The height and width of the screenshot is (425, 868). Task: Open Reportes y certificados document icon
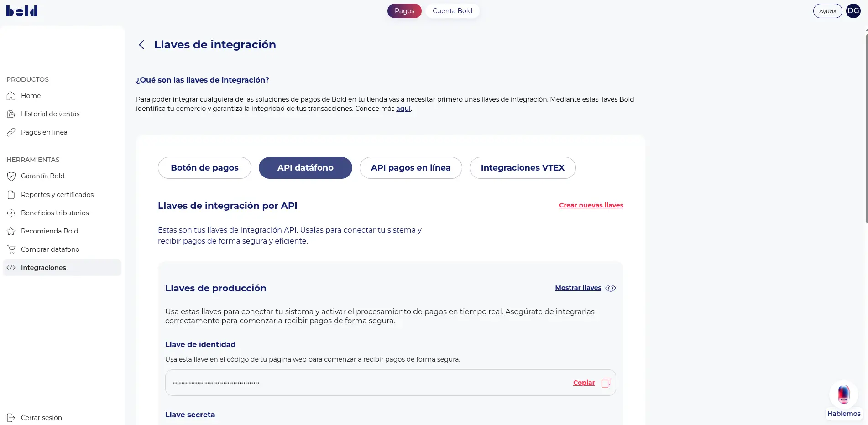(11, 195)
